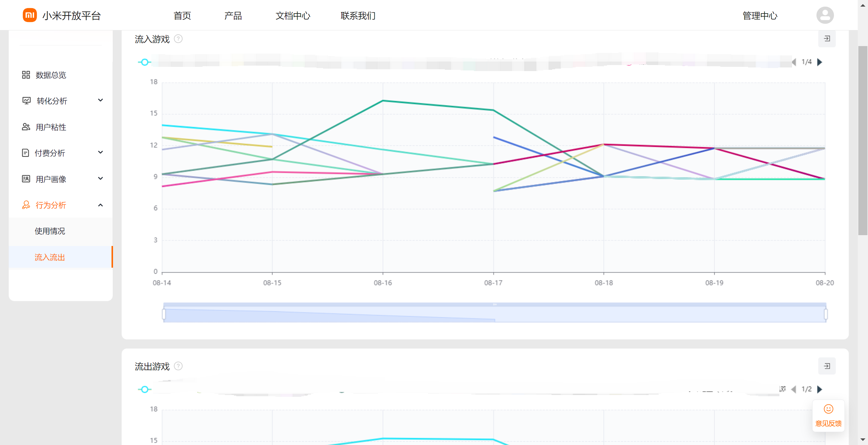The width and height of the screenshot is (868, 445).
Task: Click the 转化分析 monitor icon
Action: (26, 101)
